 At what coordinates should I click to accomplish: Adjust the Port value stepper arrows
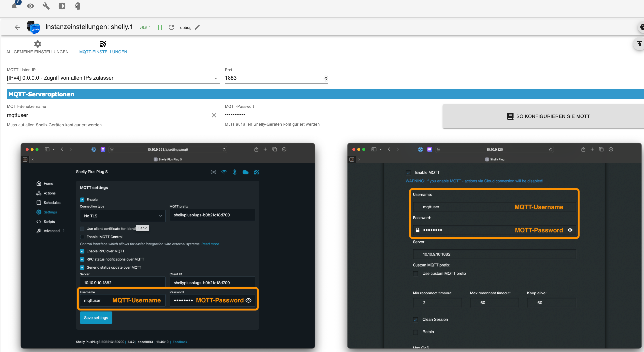click(326, 78)
